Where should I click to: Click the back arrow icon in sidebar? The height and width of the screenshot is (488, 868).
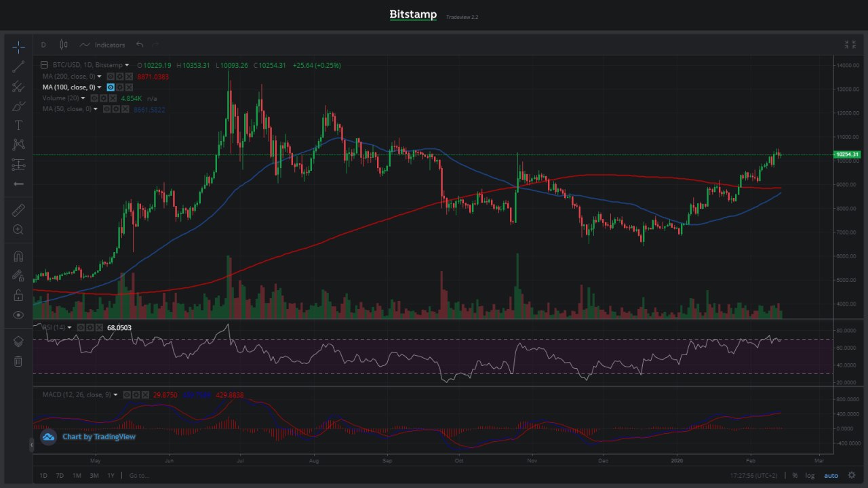18,184
